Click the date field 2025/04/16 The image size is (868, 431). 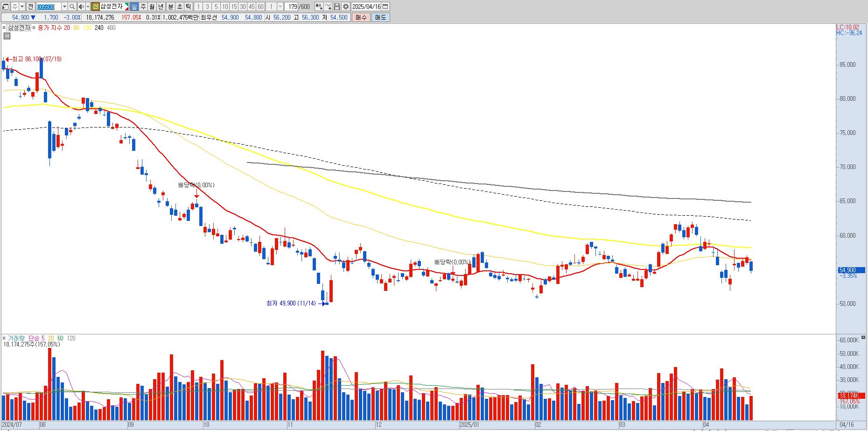click(x=366, y=7)
